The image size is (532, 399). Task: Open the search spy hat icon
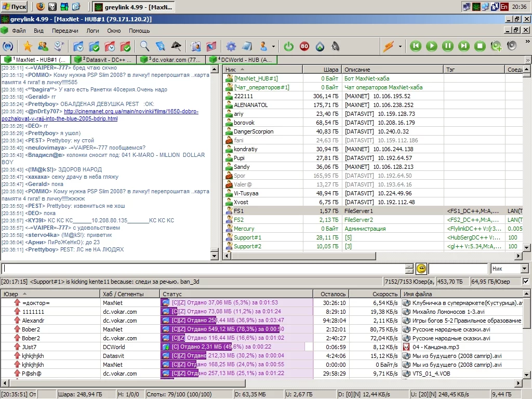pos(176,46)
